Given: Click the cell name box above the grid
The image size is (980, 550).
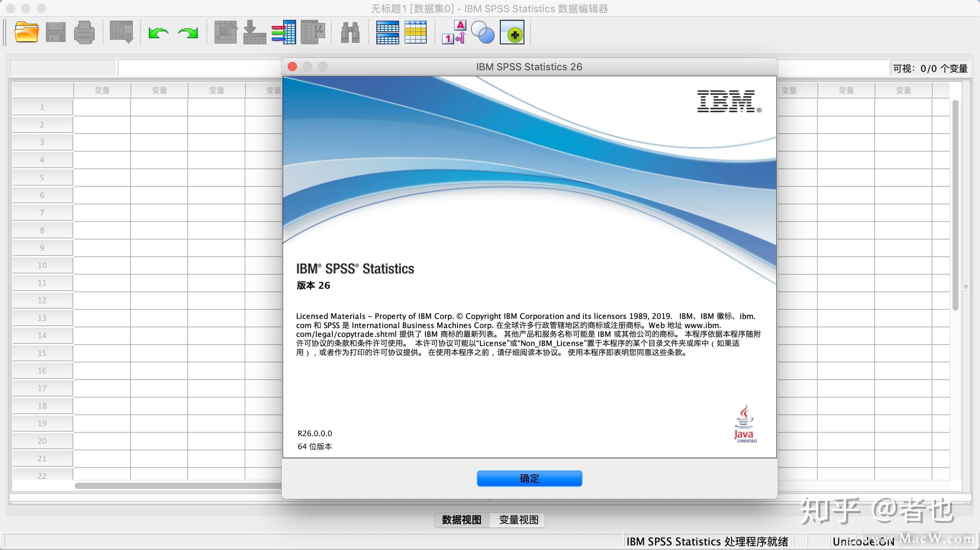Looking at the screenshot, I should click(x=63, y=68).
